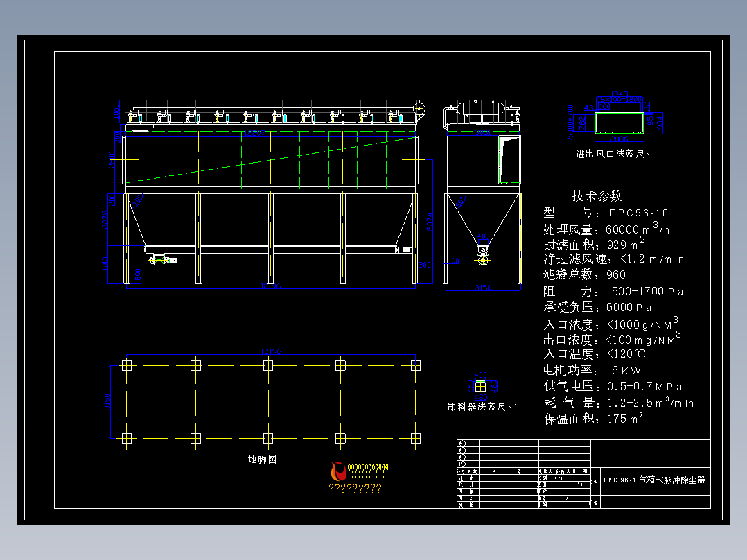Click the green dashed diagonal line

click(x=270, y=159)
